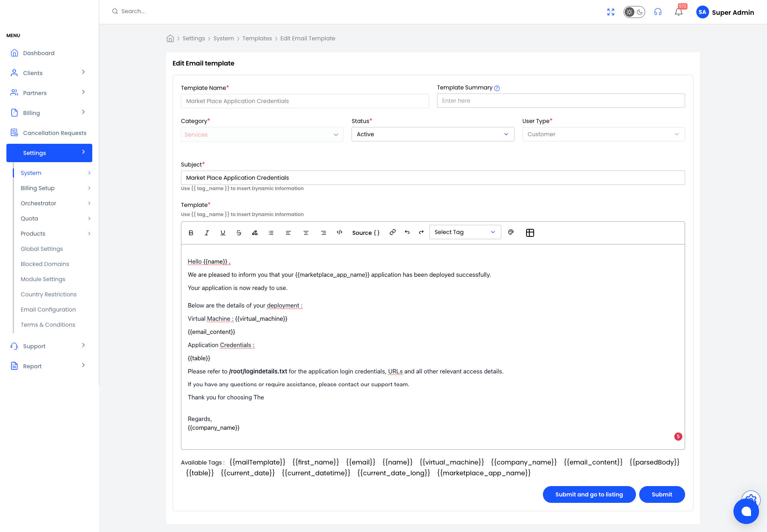Select the text highlight tool

click(x=255, y=233)
